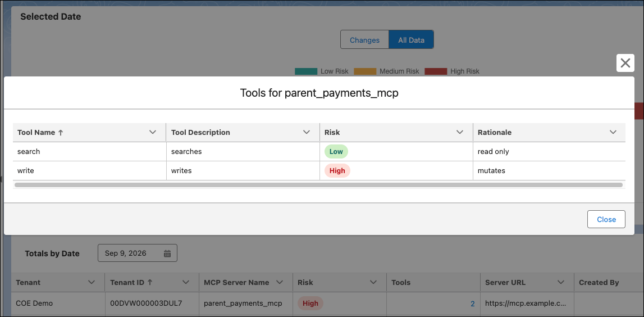
Task: Select the 'write' tool name cell
Action: click(89, 170)
